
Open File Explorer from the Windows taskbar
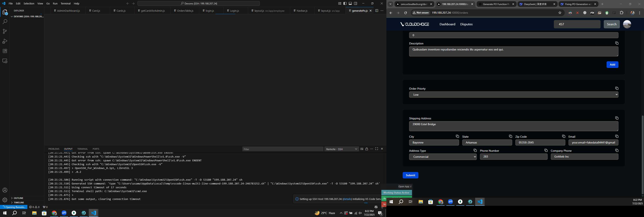[34, 213]
